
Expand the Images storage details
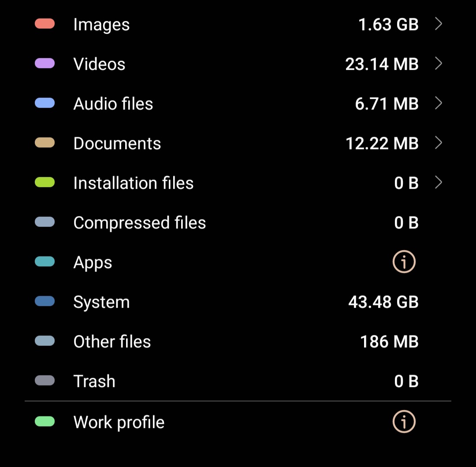tap(439, 24)
